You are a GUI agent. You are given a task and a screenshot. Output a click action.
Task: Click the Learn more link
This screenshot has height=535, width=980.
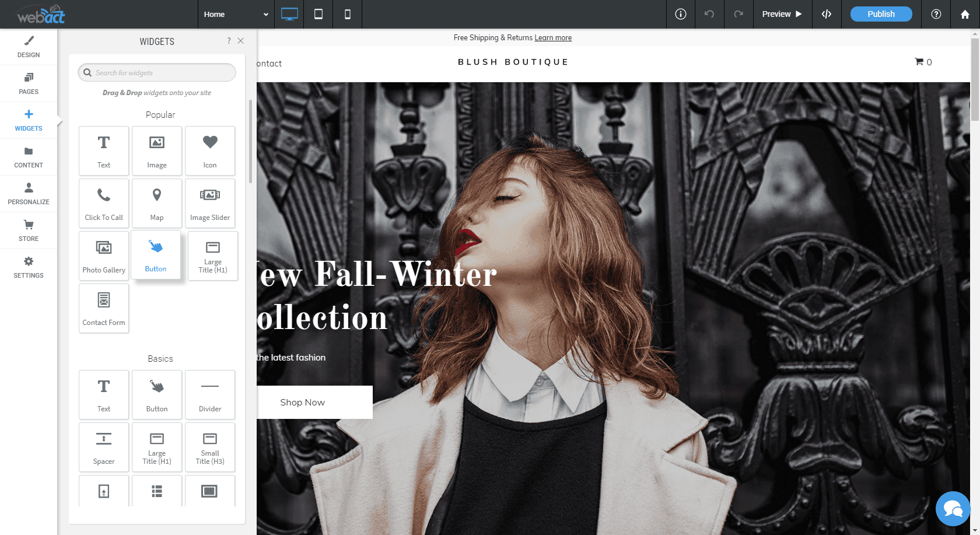pyautogui.click(x=552, y=37)
